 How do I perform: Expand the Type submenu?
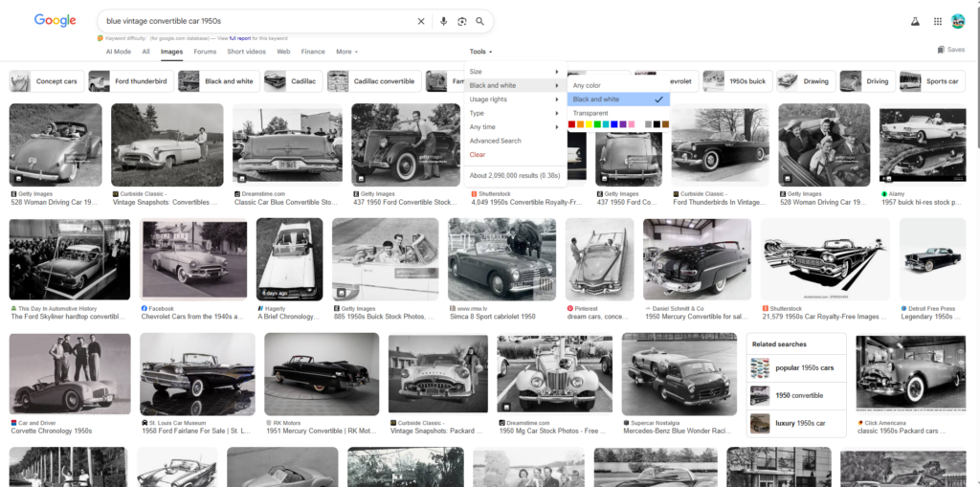pos(515,113)
